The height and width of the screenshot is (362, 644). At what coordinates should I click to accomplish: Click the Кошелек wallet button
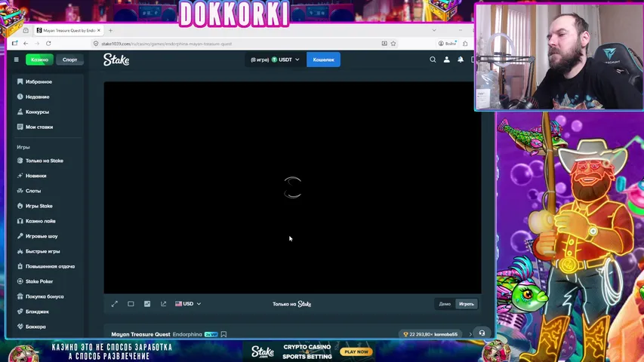(323, 60)
